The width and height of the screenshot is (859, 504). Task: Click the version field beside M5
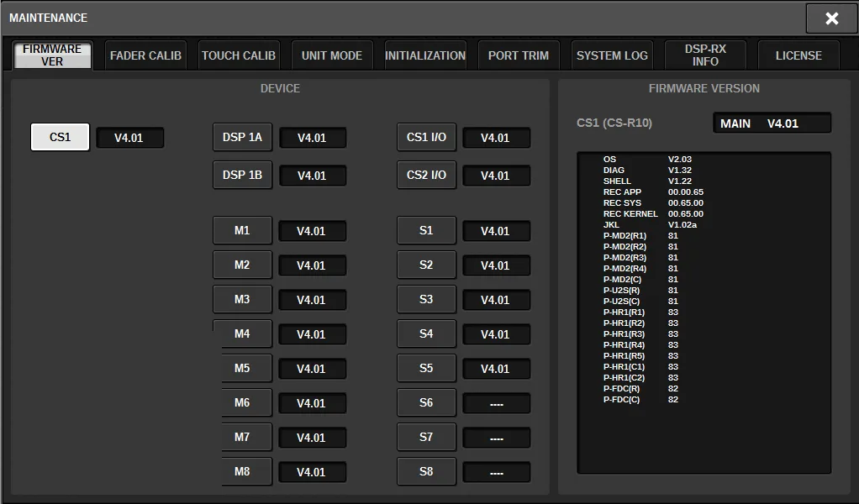(313, 370)
